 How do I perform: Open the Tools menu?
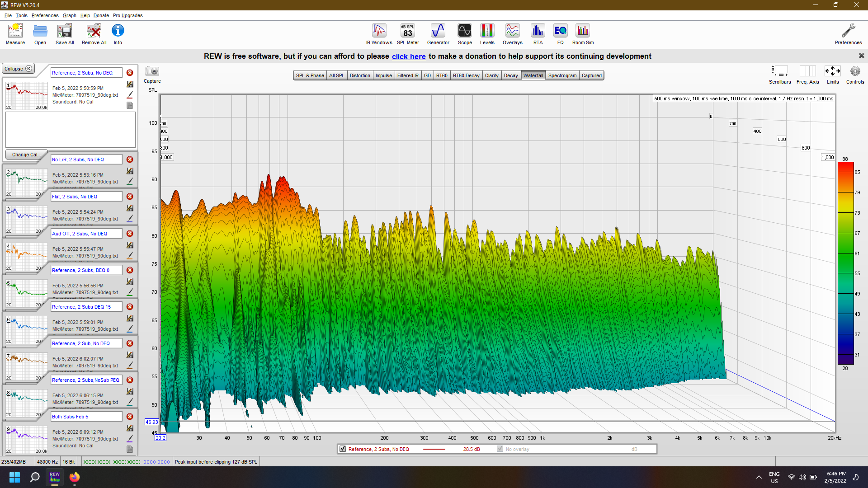pos(21,15)
